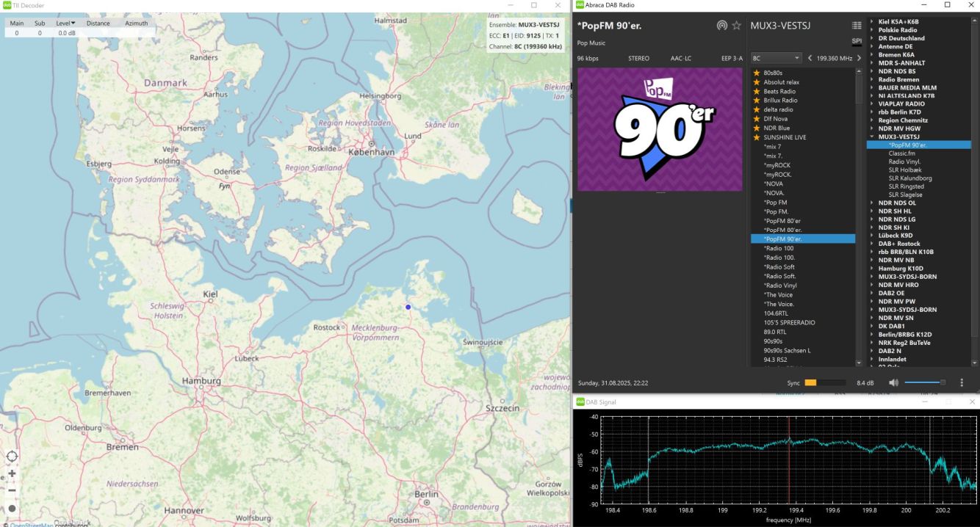Toggle favorite star for *PopFM 90'er. header

(736, 26)
